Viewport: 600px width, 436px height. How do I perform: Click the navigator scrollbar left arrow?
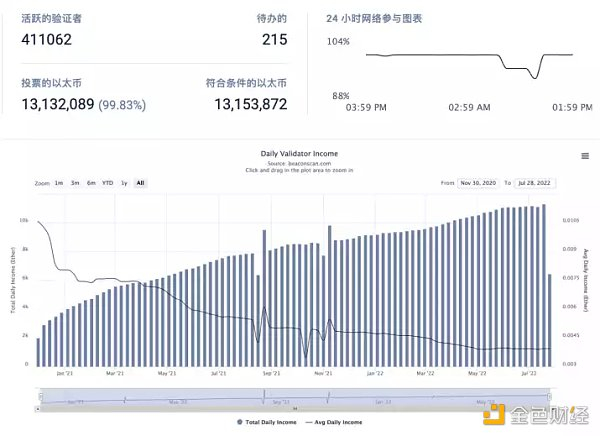pos(38,409)
